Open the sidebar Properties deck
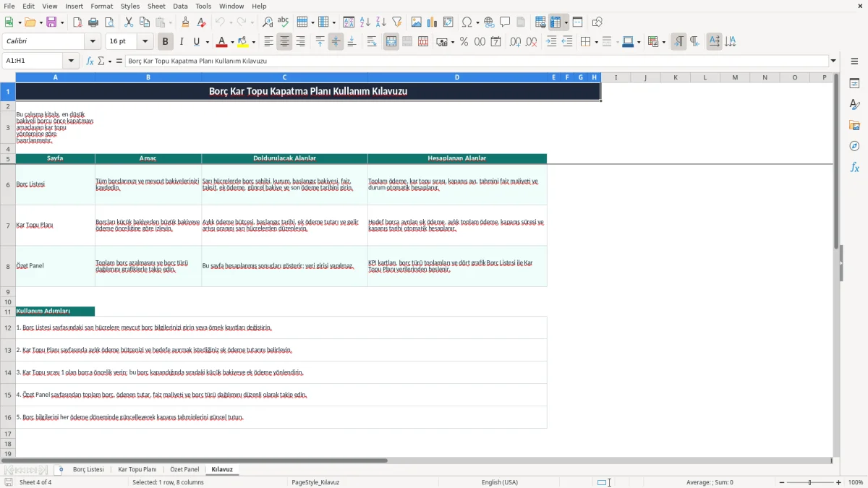The height and width of the screenshot is (488, 868). [x=854, y=84]
